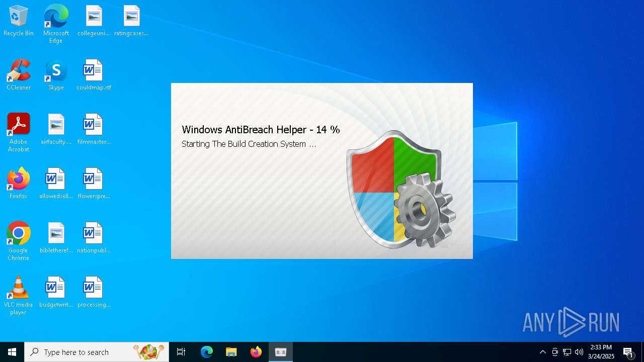Select the allowedsell... Word document
This screenshot has height=362, width=644.
pyautogui.click(x=56, y=184)
